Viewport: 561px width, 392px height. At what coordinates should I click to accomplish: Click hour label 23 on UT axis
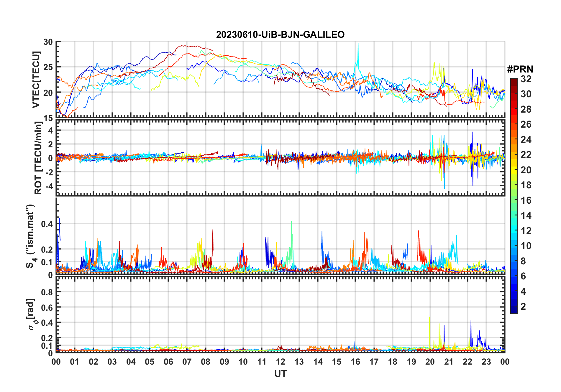[486, 362]
